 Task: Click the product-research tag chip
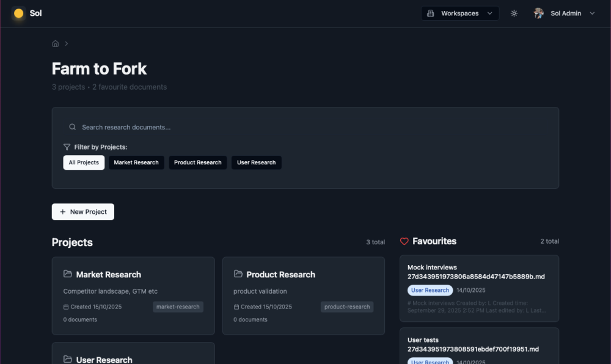point(346,307)
